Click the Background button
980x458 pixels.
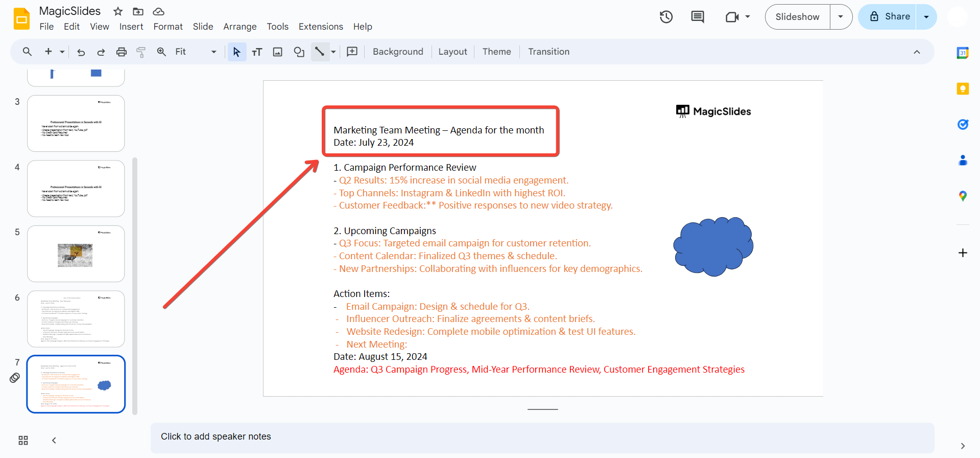[398, 52]
